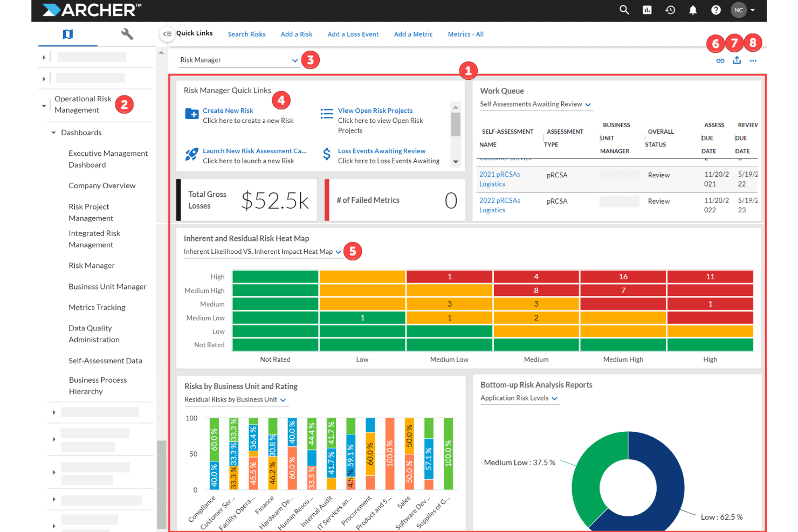Image resolution: width=798 pixels, height=532 pixels.
Task: Open the Risk Manager dashboard dropdown
Action: (x=239, y=60)
